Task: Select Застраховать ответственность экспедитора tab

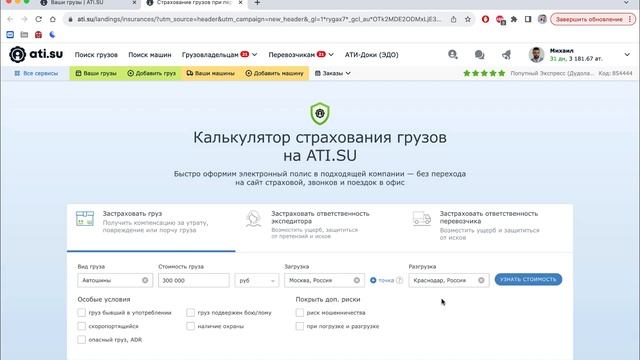Action: (x=320, y=227)
